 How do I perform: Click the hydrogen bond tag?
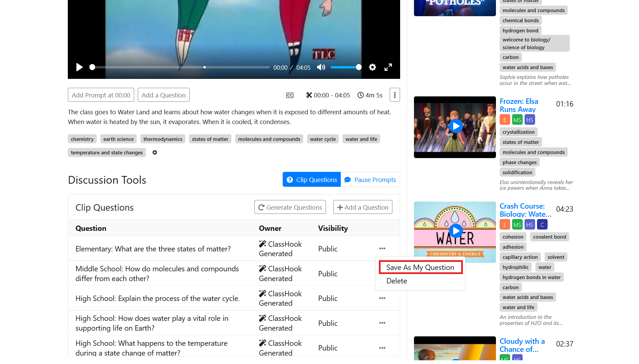[521, 30]
